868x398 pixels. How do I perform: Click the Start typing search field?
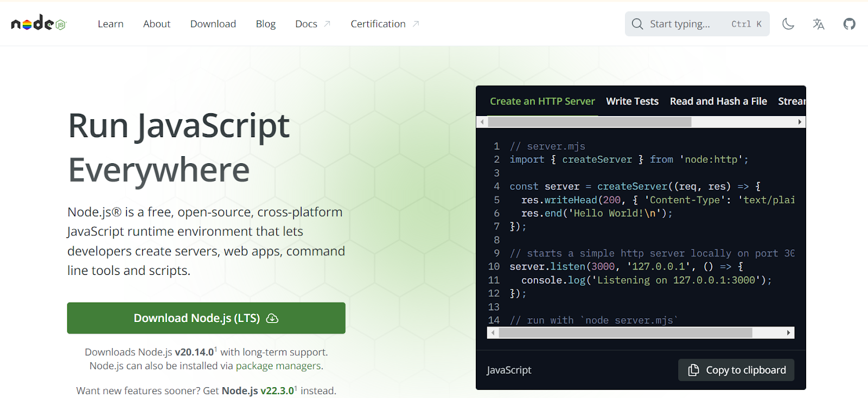[x=697, y=24]
